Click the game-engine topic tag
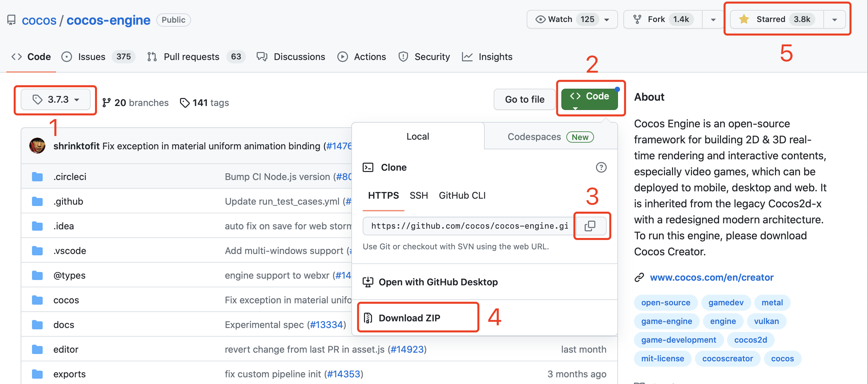This screenshot has width=868, height=384. (x=667, y=321)
